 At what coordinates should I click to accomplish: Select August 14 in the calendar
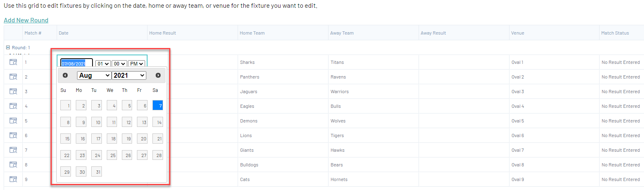coord(158,122)
